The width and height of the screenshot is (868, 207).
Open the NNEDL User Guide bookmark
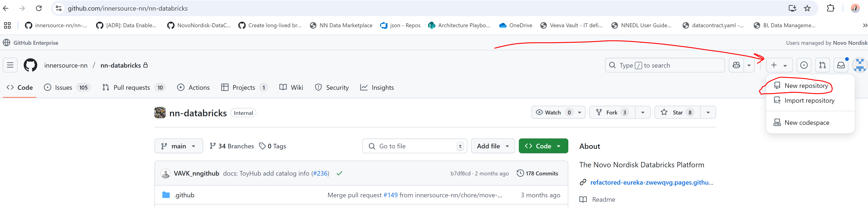[x=641, y=25]
